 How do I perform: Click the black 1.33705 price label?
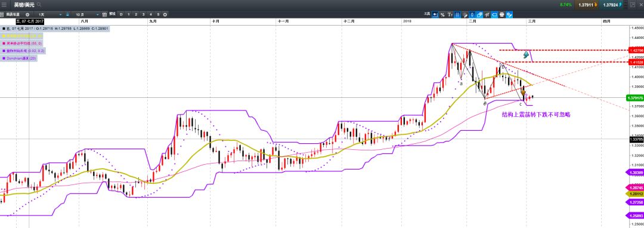[x=636, y=139]
